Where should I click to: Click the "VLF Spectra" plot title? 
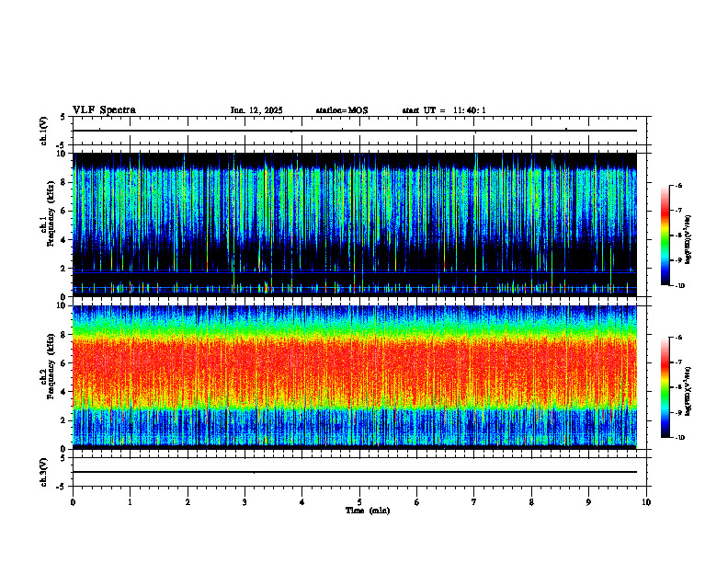(x=104, y=110)
